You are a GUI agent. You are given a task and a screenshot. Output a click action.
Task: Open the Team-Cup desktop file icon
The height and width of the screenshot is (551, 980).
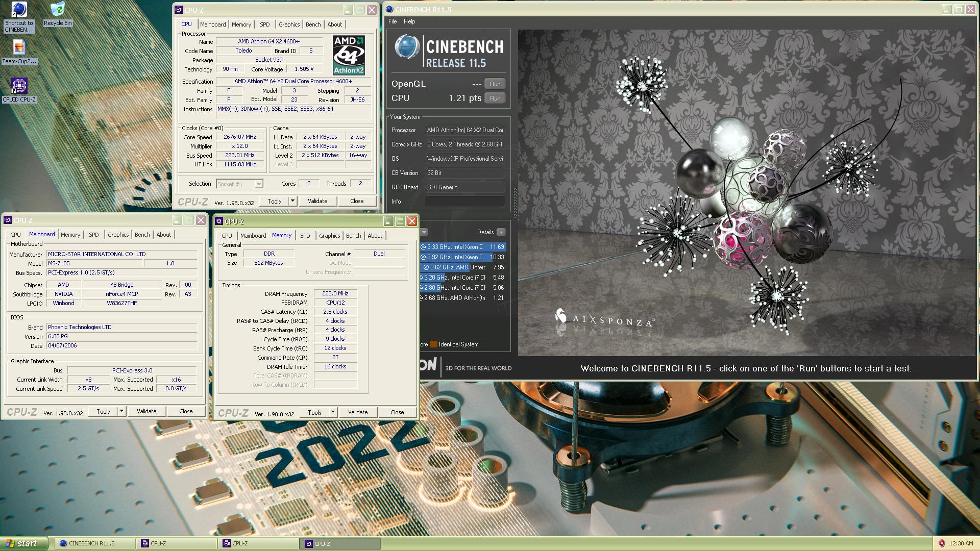point(19,53)
